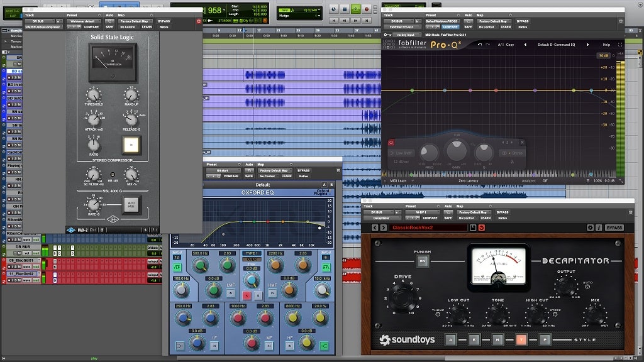The width and height of the screenshot is (644, 362).
Task: Click the green Play transport button
Action: 355,9
